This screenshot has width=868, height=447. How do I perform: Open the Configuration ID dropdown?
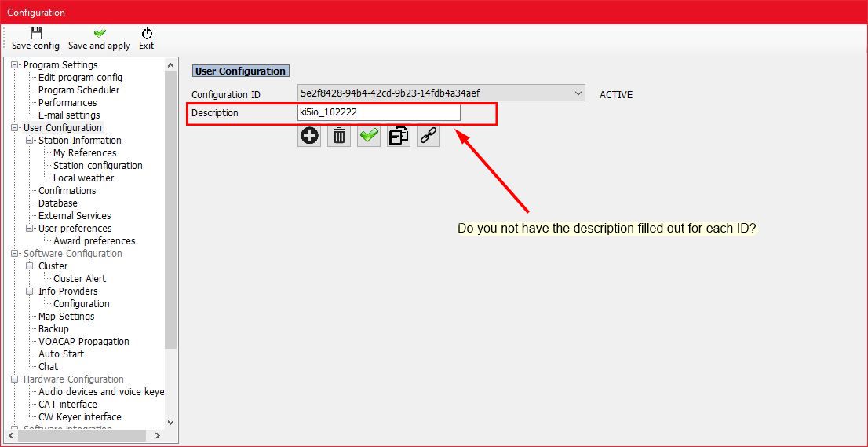pos(441,93)
